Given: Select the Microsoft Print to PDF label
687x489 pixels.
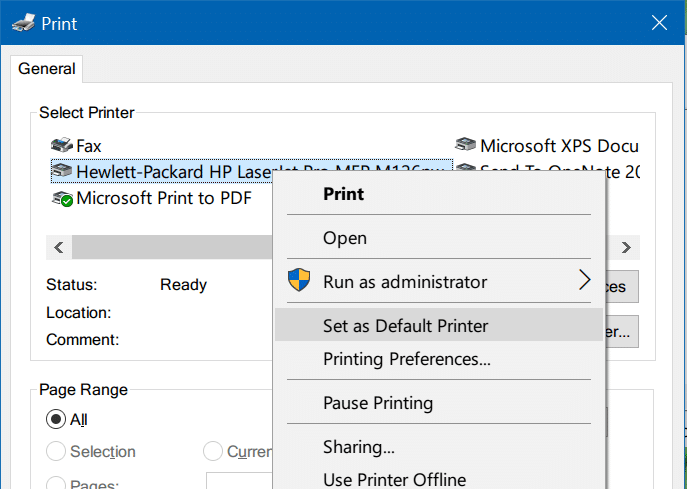Looking at the screenshot, I should (164, 198).
